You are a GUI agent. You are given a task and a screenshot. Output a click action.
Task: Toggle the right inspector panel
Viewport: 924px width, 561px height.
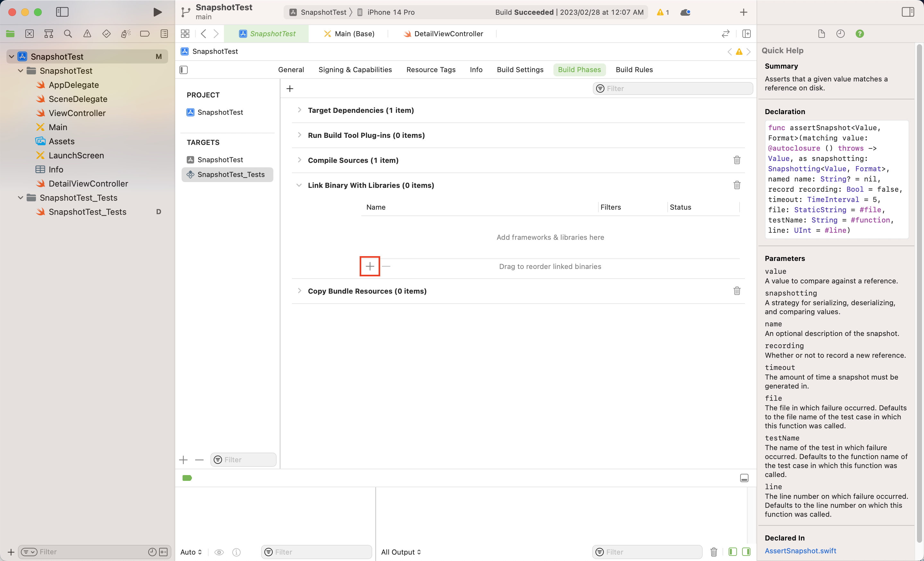[x=908, y=13]
